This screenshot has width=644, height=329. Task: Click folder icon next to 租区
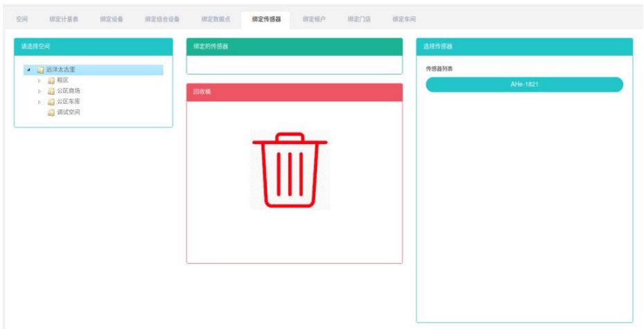[51, 80]
